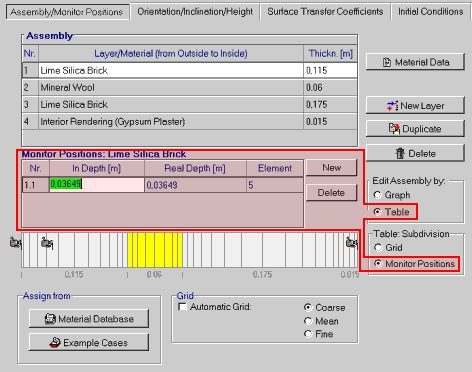Switch to the Orientation/Inclination/Height tab
Viewport: 472px width, 372px height.
(x=195, y=12)
